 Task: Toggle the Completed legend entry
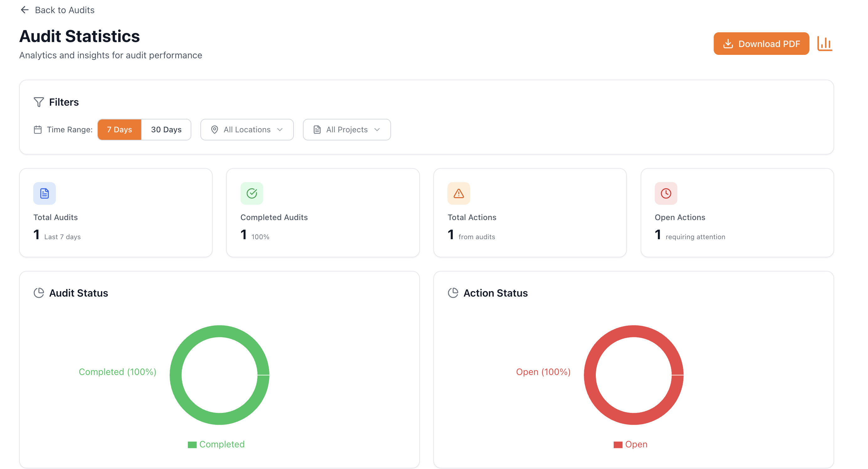click(216, 444)
